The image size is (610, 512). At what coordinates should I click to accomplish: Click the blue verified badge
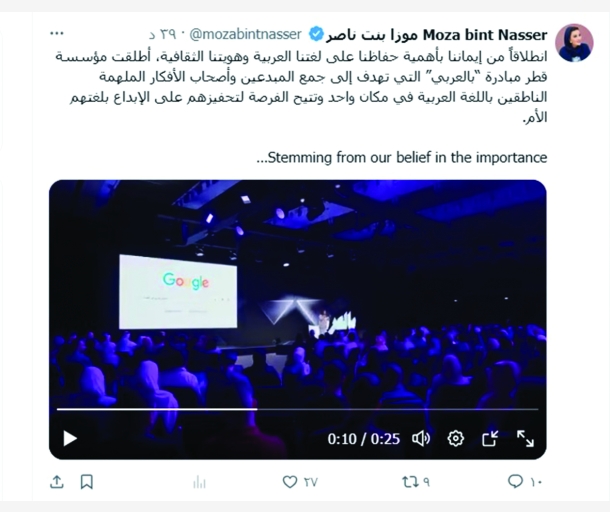coord(316,34)
